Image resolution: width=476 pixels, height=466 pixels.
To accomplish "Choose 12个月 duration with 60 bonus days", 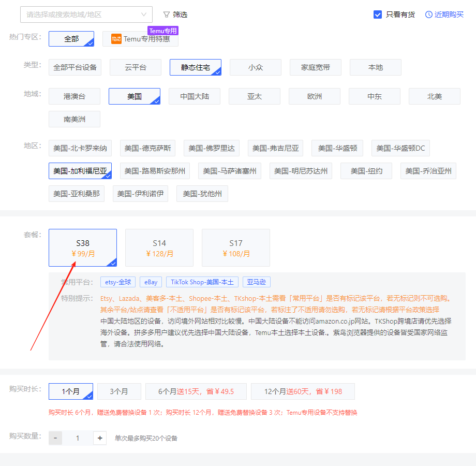I will (303, 391).
